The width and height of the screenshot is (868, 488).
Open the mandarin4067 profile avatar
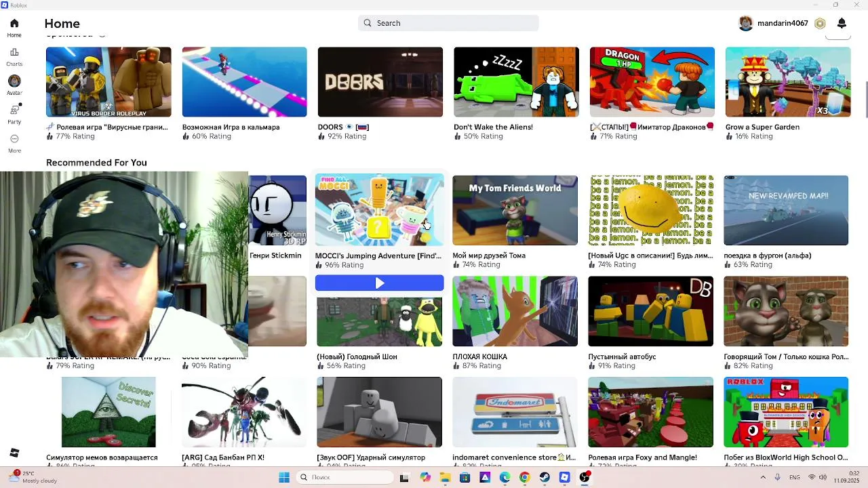[x=746, y=23]
